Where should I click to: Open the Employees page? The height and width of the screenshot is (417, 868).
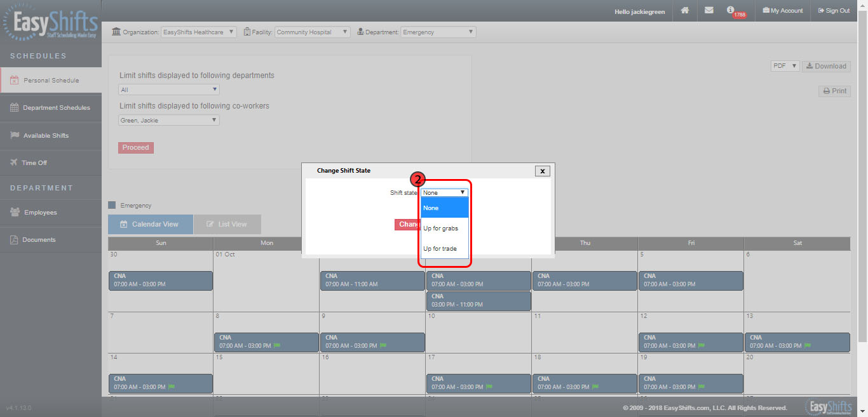pos(51,213)
